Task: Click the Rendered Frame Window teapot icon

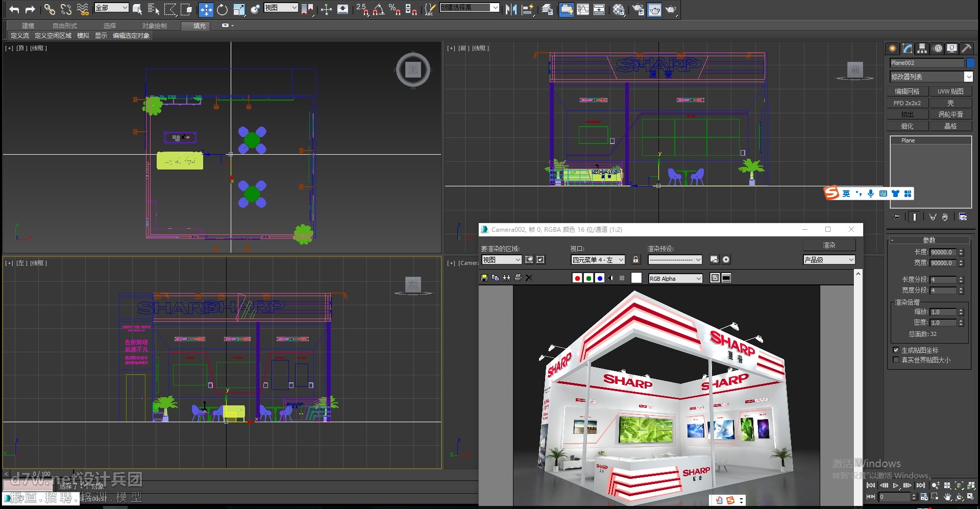Action: (654, 9)
